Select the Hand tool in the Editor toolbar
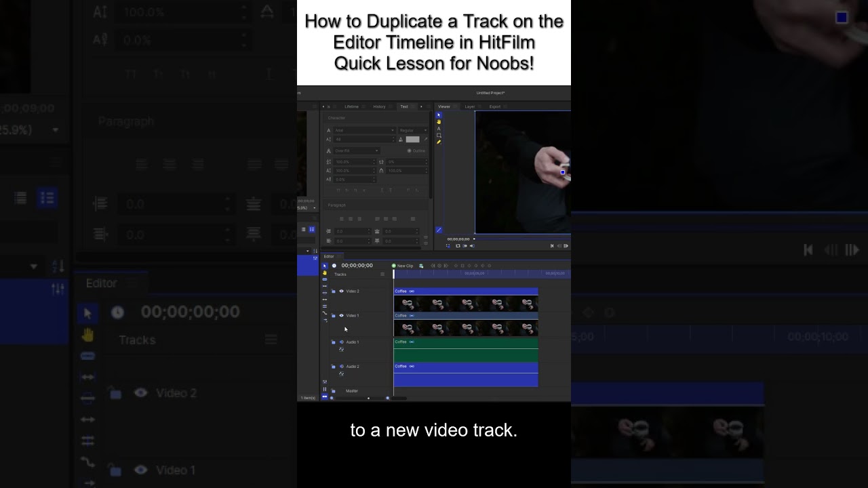This screenshot has height=488, width=868. coord(325,272)
